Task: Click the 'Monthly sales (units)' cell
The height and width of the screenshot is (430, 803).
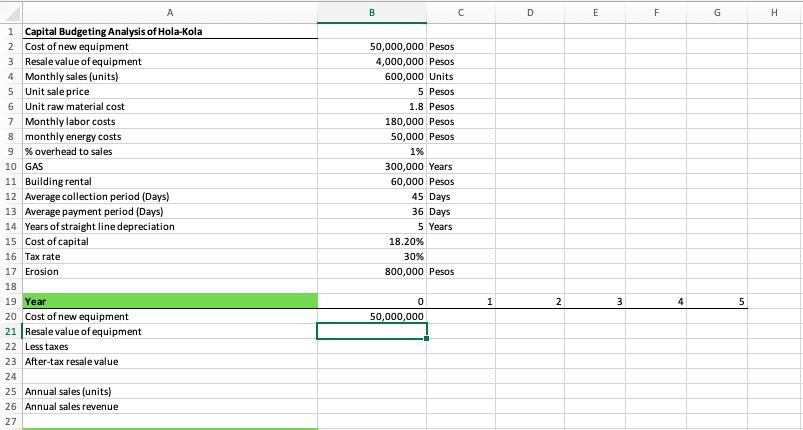Action: pyautogui.click(x=170, y=77)
